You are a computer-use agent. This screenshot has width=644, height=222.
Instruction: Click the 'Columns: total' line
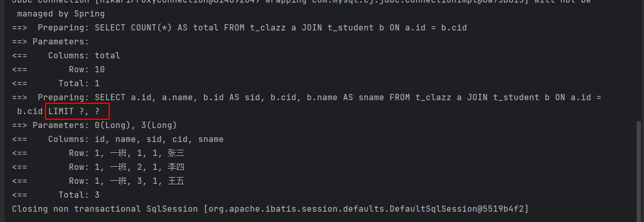(x=84, y=55)
